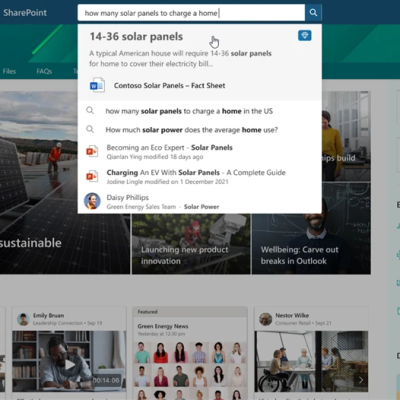Open the FAQs tab
The image size is (400, 400).
[44, 71]
